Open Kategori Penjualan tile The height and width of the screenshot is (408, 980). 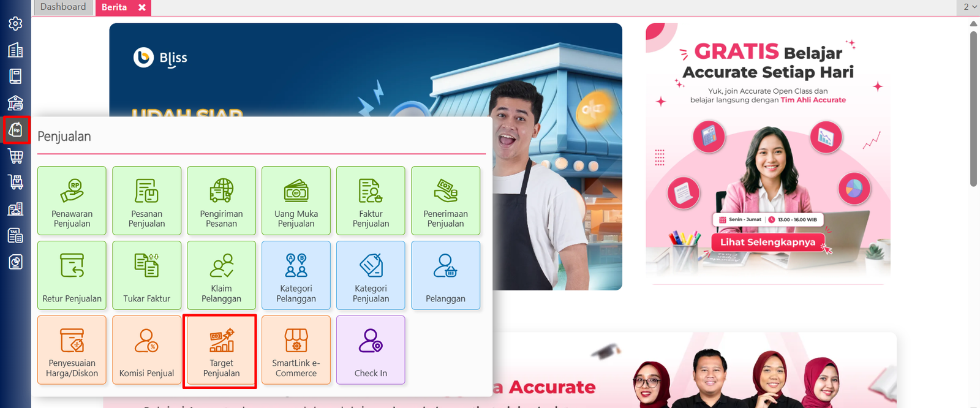pos(371,276)
